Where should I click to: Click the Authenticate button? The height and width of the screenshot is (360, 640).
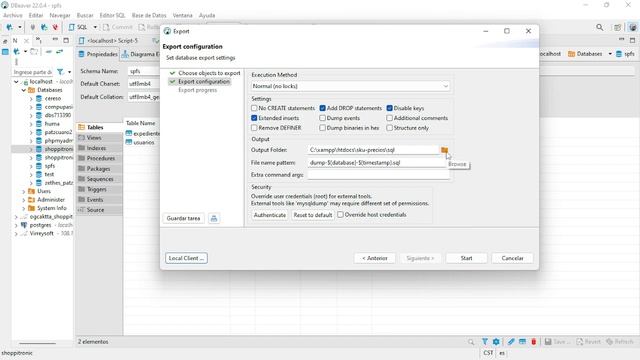269,215
